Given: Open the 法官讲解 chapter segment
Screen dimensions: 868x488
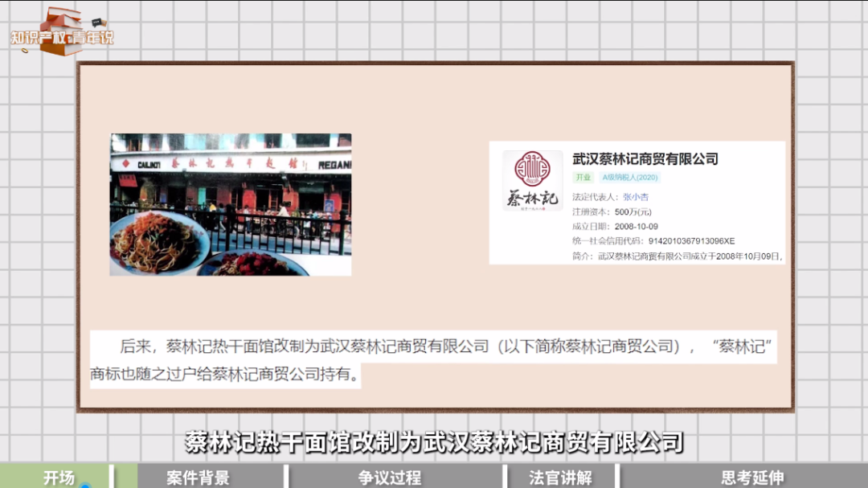Looking at the screenshot, I should (560, 478).
